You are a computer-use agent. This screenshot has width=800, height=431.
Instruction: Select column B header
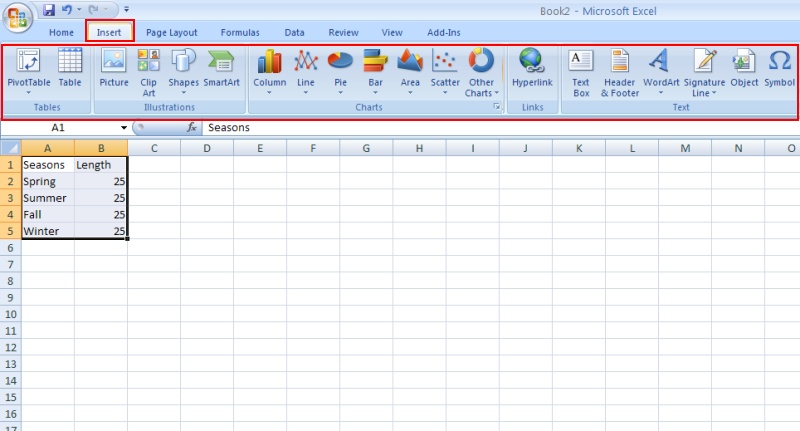[x=101, y=148]
